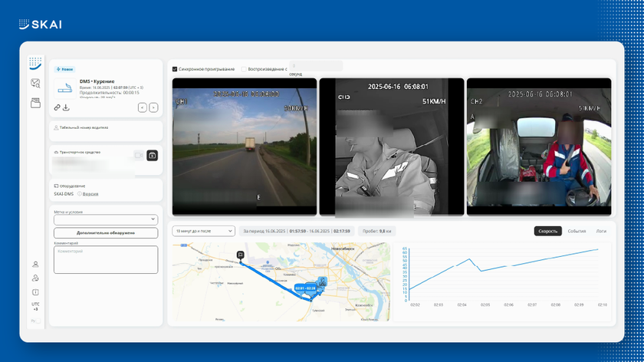Go to next event with right arrow

153,107
